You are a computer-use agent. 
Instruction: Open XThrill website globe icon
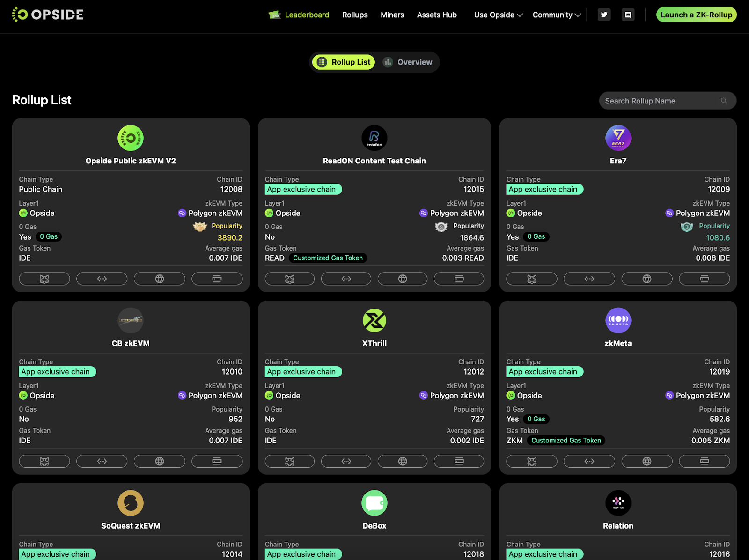click(403, 461)
